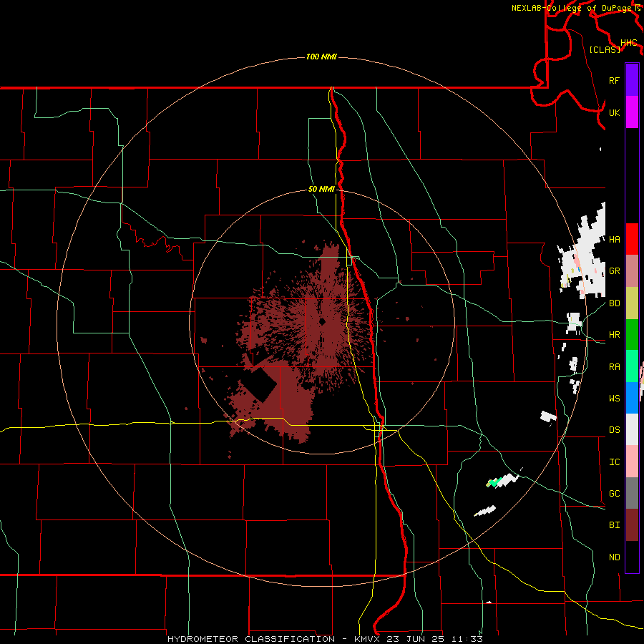Click the GC legend label
The width and height of the screenshot is (644, 644).
pos(614,494)
